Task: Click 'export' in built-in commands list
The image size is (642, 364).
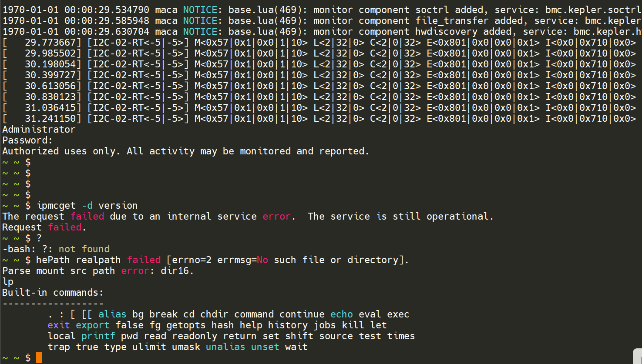Action: pyautogui.click(x=93, y=325)
